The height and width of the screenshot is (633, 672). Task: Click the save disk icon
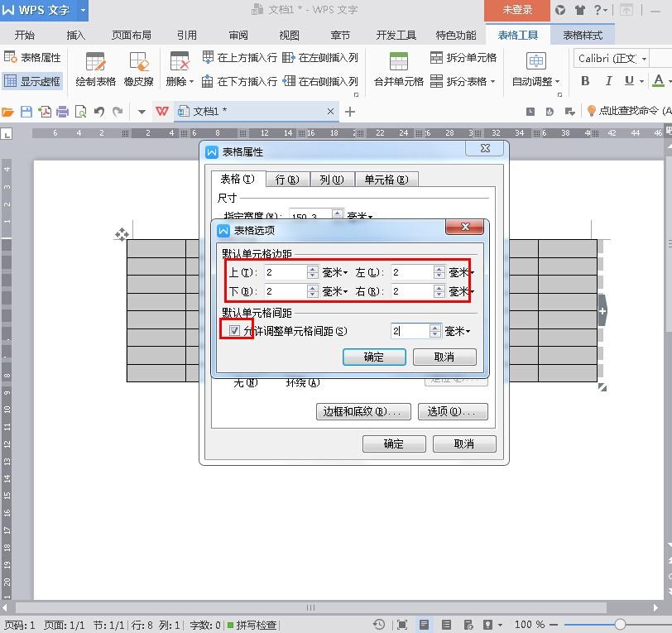click(26, 112)
